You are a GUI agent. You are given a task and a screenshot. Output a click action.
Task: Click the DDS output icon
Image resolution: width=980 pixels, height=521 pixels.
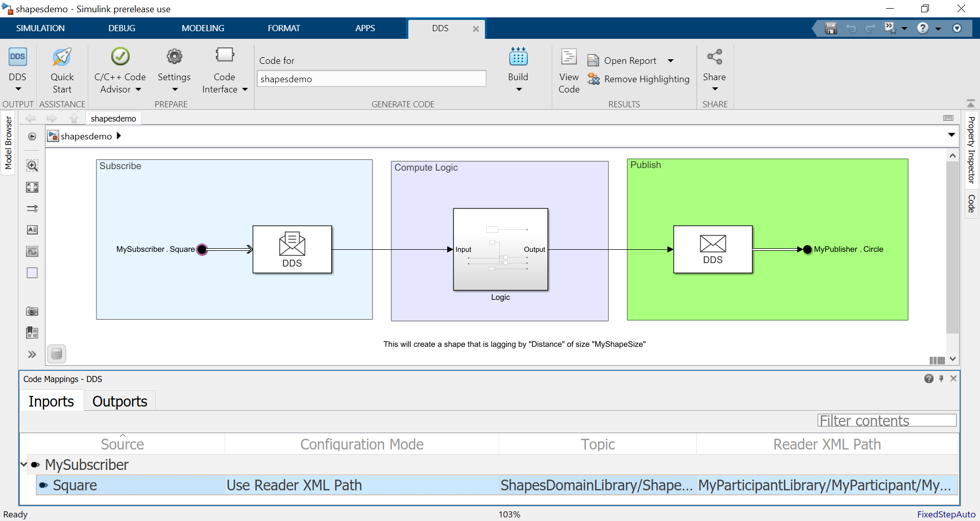17,57
